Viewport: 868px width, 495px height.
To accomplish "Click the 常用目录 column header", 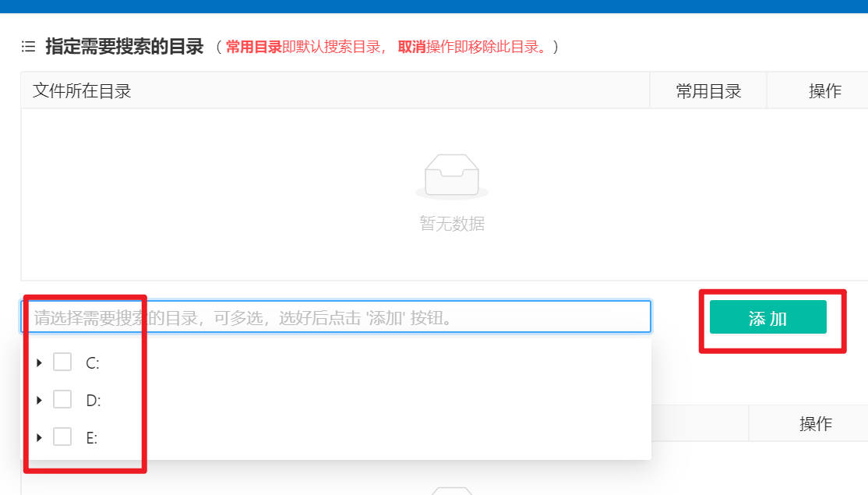I will point(708,91).
